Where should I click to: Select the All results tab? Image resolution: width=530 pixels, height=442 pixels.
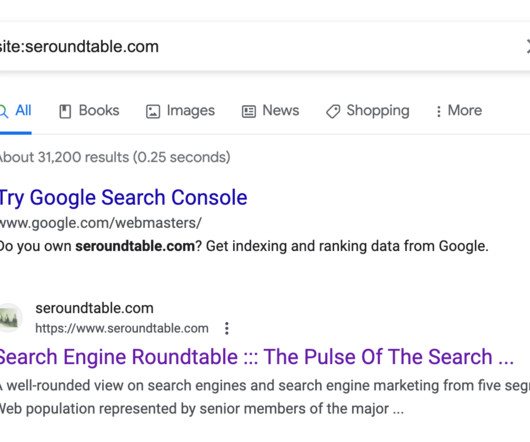click(16, 110)
